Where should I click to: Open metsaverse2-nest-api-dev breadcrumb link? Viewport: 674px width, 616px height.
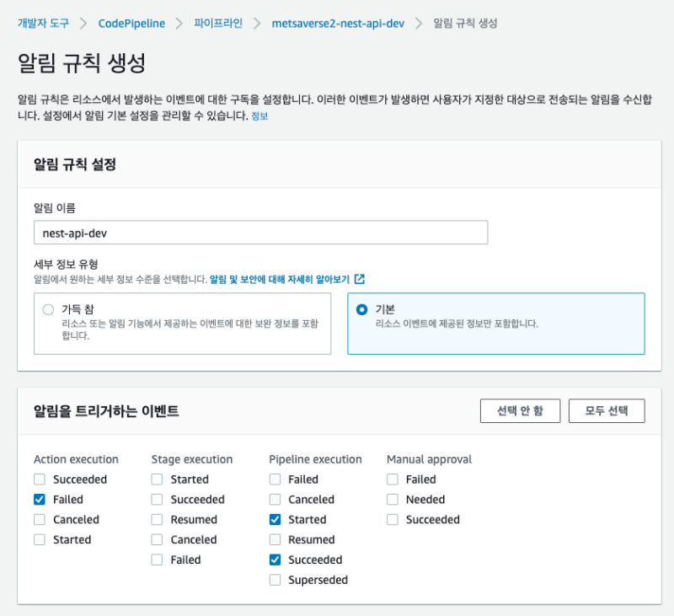click(x=338, y=24)
